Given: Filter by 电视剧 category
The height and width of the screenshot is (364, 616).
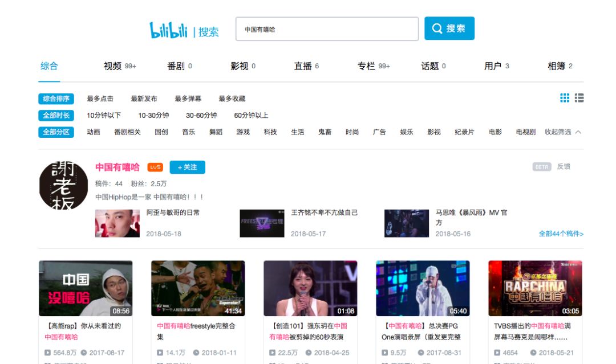Looking at the screenshot, I should pos(526,132).
